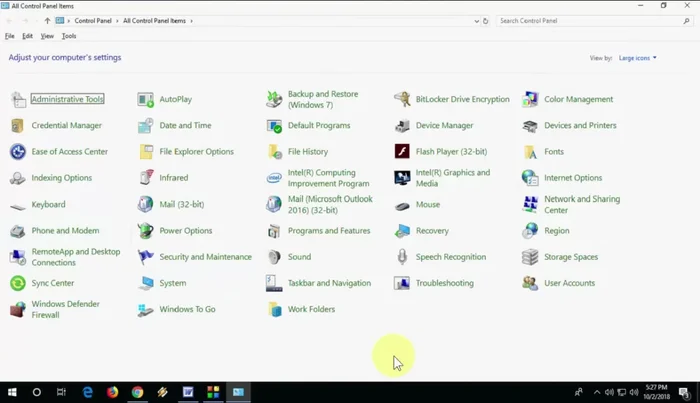
Task: Open Programs and Features link
Action: [329, 231]
